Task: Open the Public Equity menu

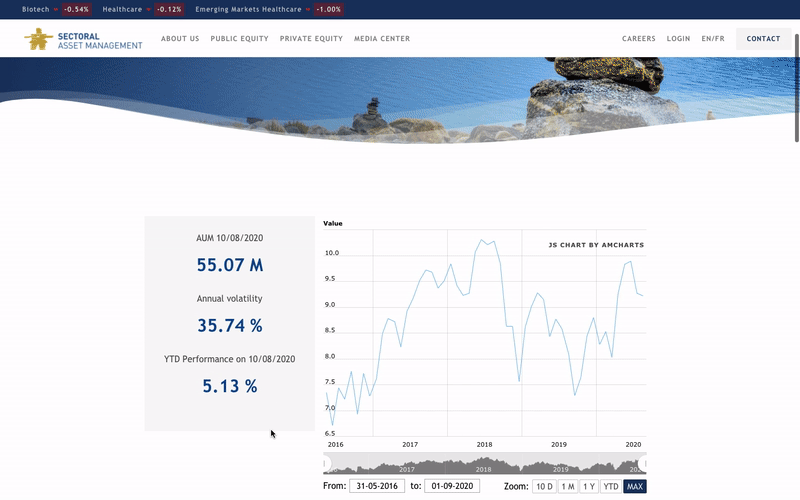Action: [x=240, y=39]
